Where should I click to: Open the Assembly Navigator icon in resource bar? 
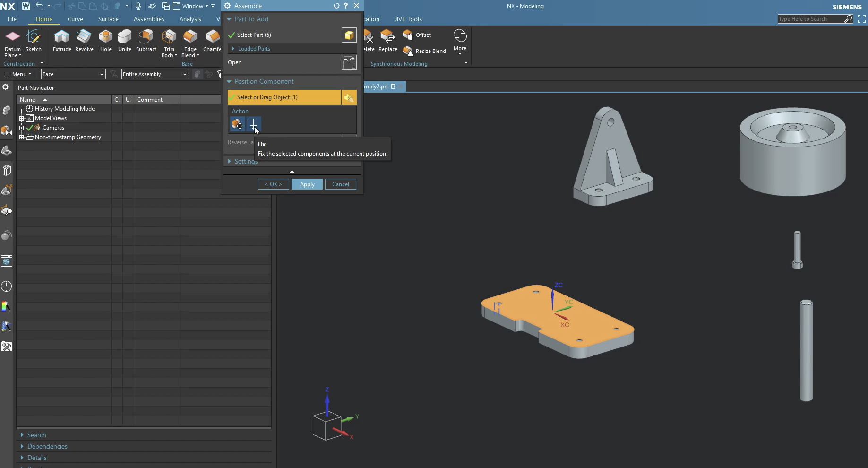click(7, 110)
